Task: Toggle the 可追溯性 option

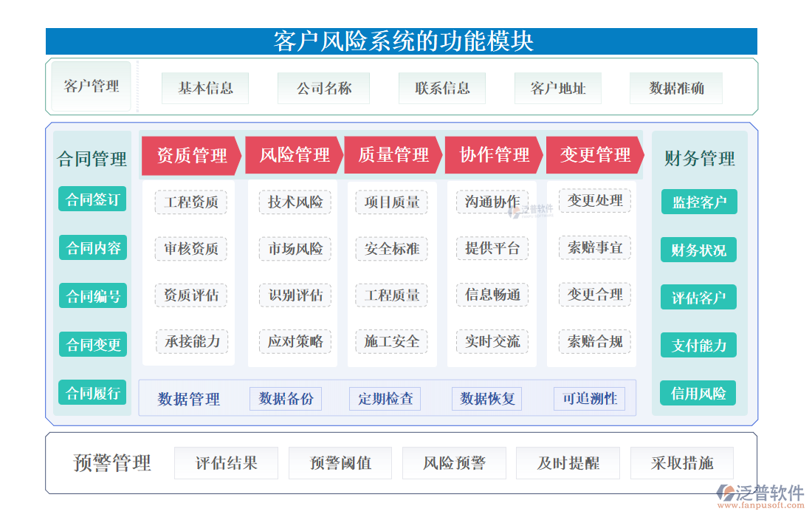Action: 590,399
